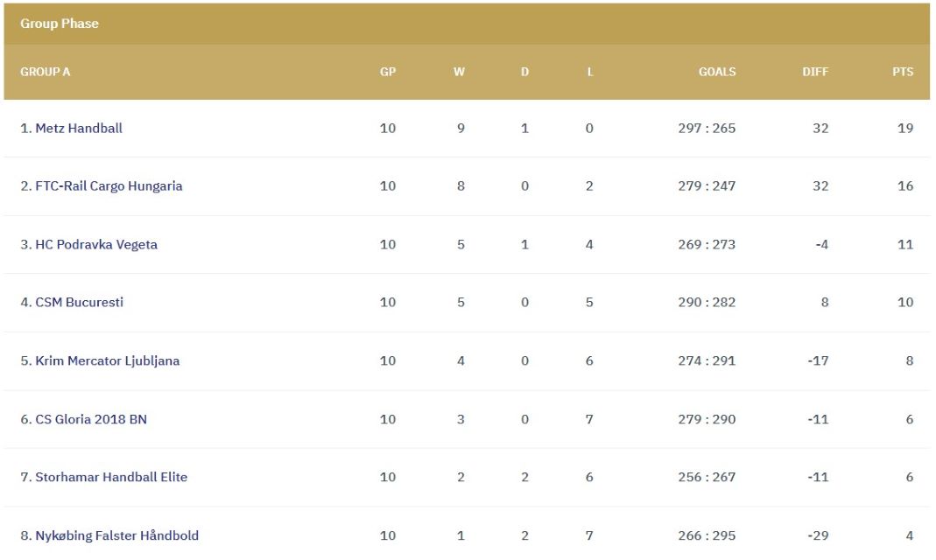This screenshot has width=936, height=560.
Task: Click the D draws column header
Action: click(x=524, y=72)
